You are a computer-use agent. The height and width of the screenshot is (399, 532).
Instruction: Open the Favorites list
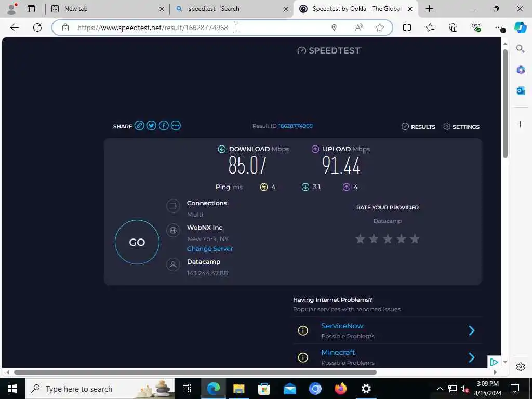coord(430,28)
